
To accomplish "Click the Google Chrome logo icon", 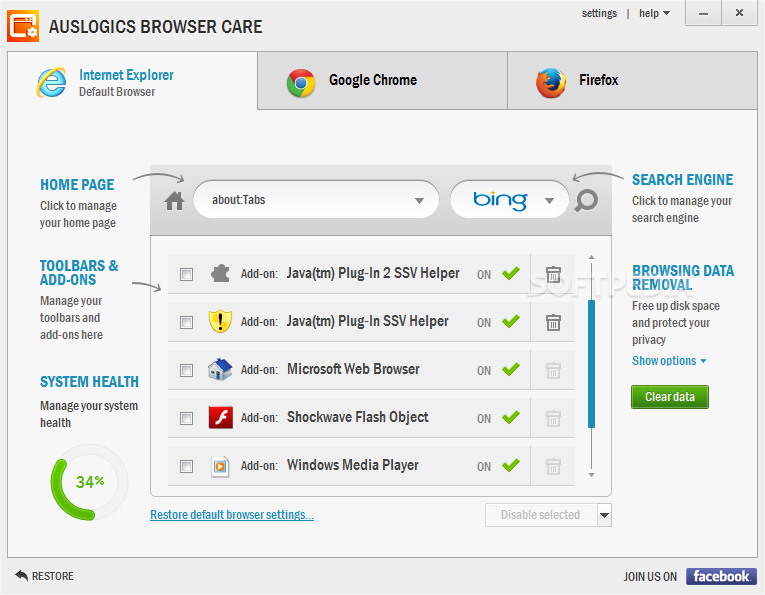I will coord(301,83).
